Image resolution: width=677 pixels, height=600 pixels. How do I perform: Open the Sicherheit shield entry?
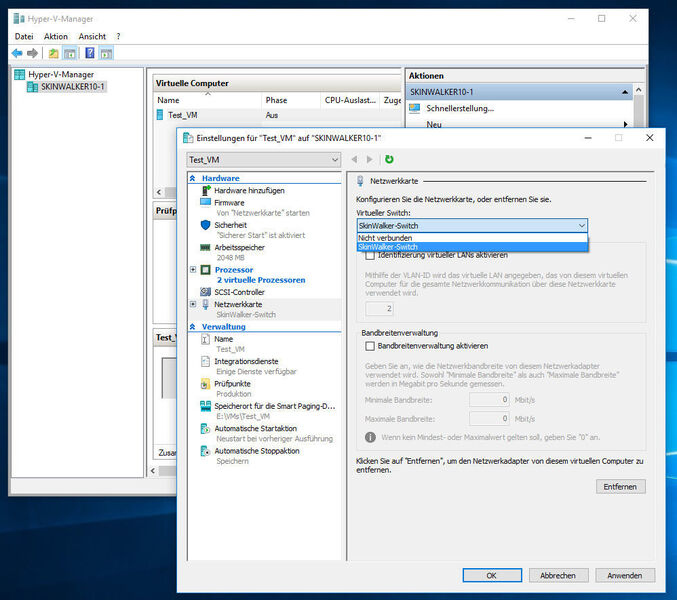coord(231,225)
